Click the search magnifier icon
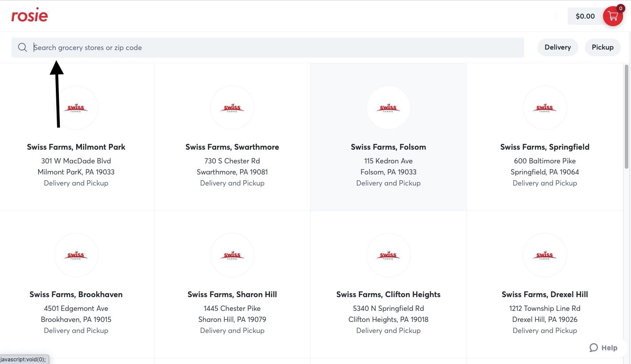 [23, 47]
